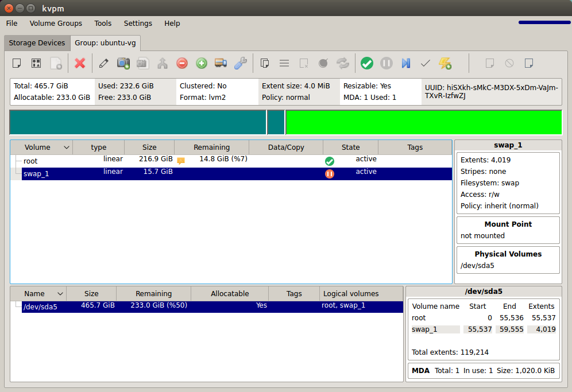Sort by the Remaining column in volume list

click(211, 148)
